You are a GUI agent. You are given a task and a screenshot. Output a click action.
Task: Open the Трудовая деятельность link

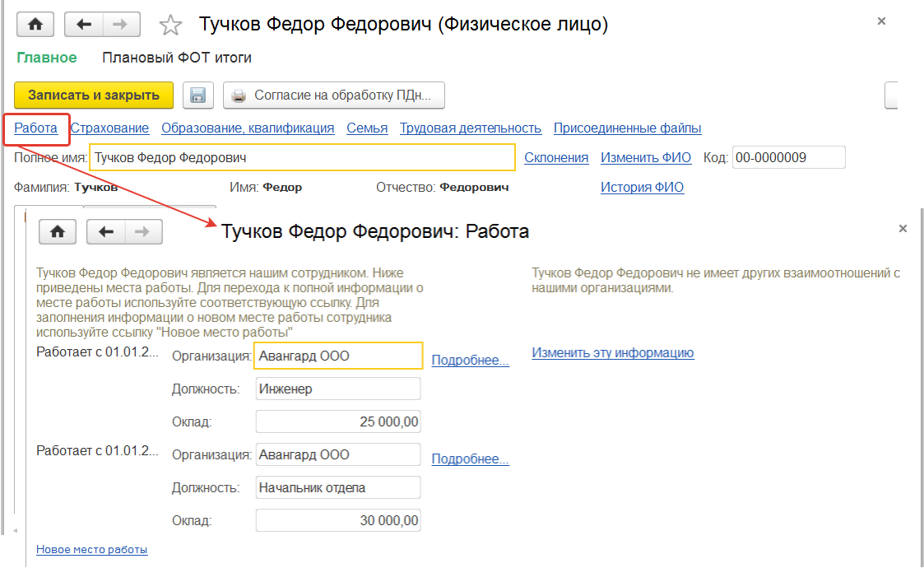471,128
